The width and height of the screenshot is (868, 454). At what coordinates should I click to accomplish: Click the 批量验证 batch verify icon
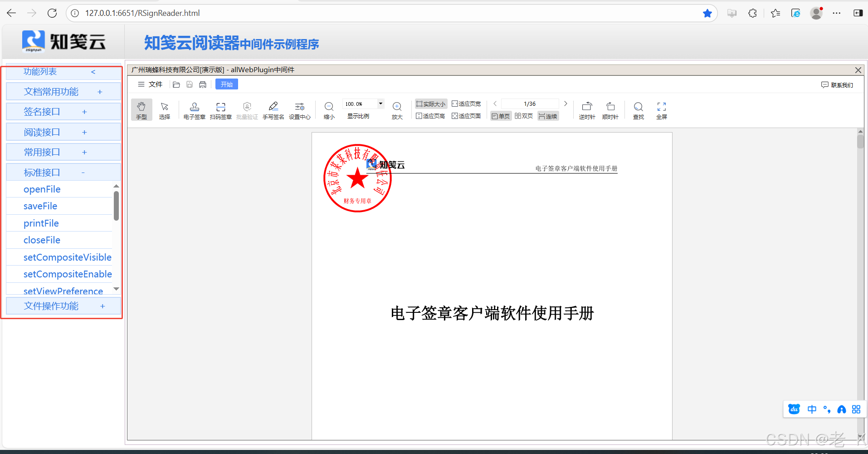[x=247, y=110]
